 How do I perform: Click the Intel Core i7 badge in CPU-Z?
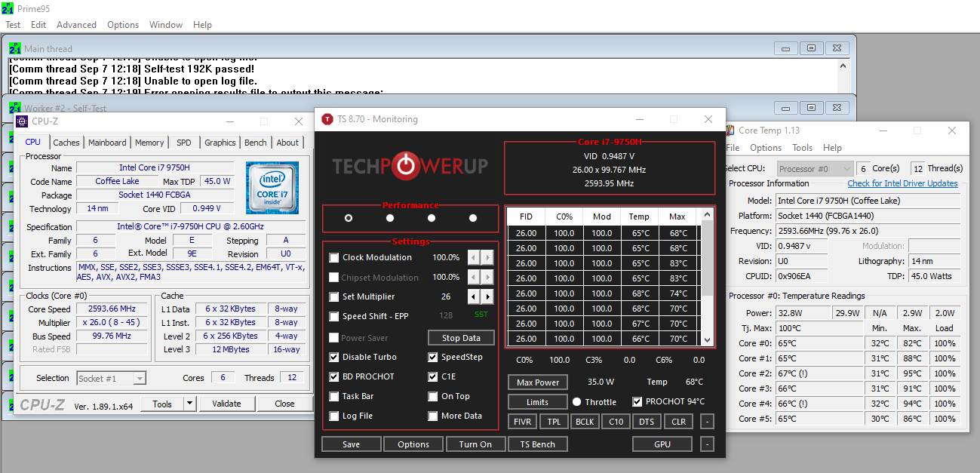click(272, 187)
